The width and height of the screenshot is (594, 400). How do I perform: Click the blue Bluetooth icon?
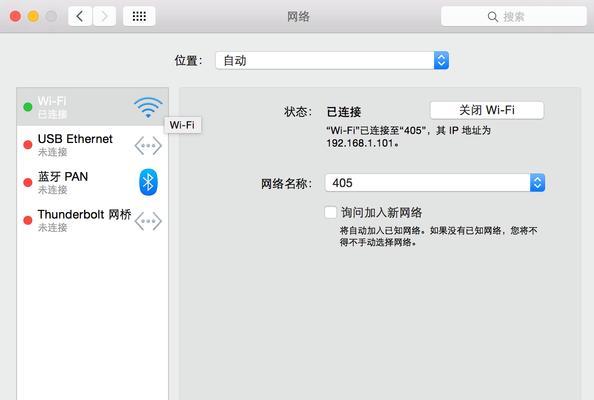148,182
